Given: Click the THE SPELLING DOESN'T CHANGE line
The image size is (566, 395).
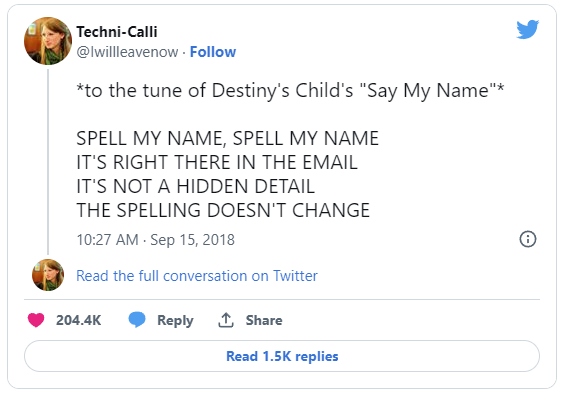Looking at the screenshot, I should coord(223,210).
